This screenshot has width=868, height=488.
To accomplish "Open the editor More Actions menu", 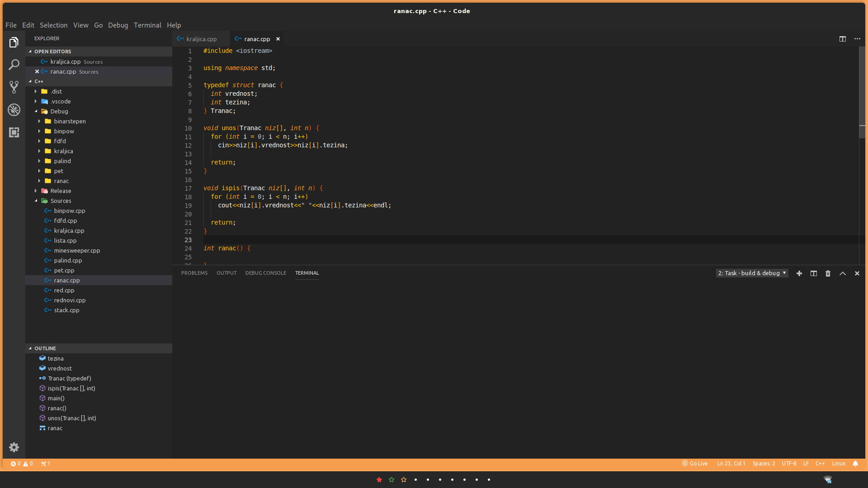I will point(857,39).
